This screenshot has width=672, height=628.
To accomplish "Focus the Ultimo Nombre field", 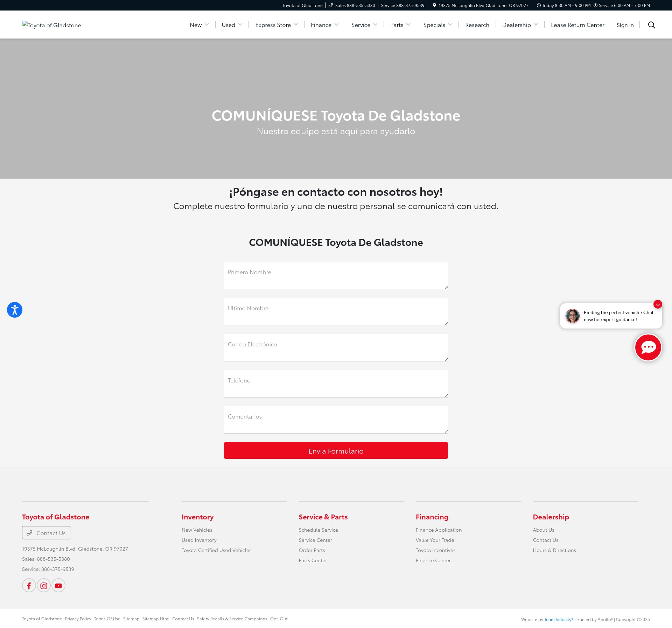I will 336,311.
